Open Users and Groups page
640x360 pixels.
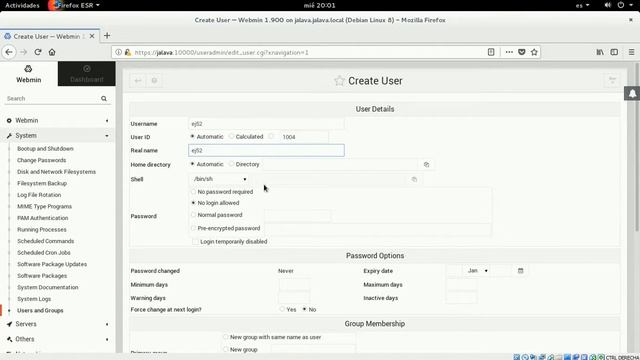40,311
